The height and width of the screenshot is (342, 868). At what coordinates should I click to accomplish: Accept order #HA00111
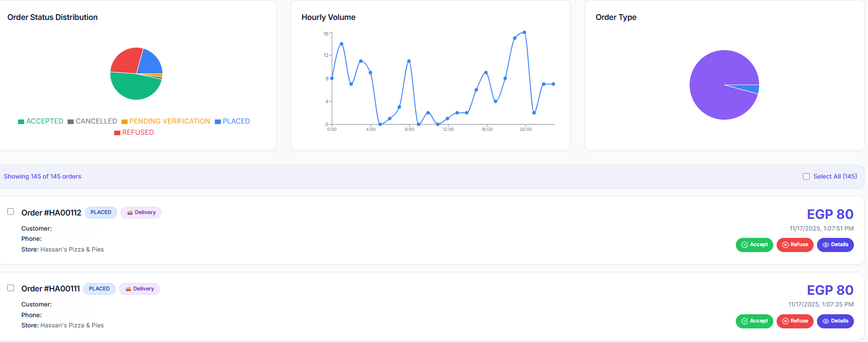coord(754,321)
